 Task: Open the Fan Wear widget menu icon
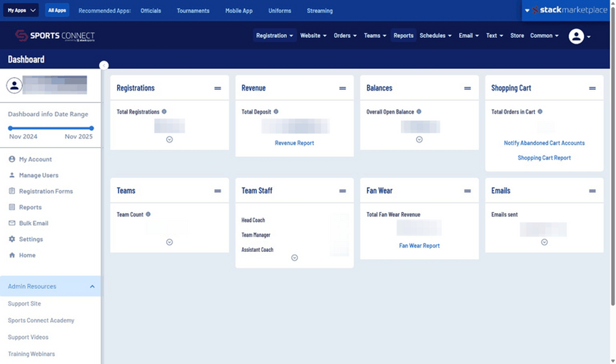[x=468, y=191]
